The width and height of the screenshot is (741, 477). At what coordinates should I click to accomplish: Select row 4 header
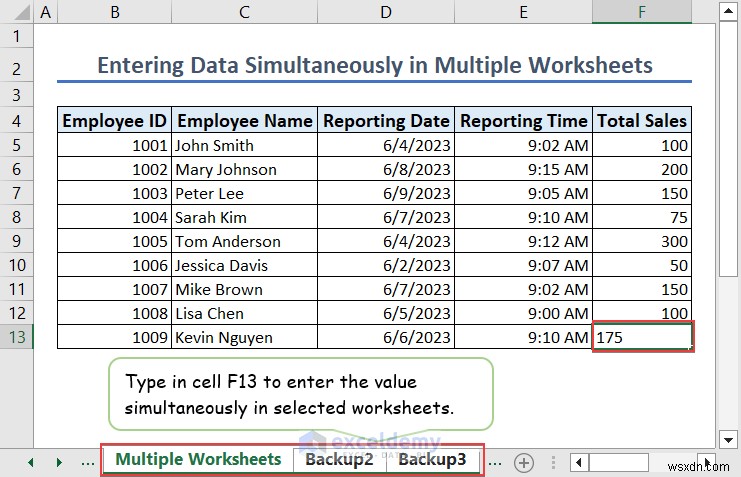pos(17,121)
